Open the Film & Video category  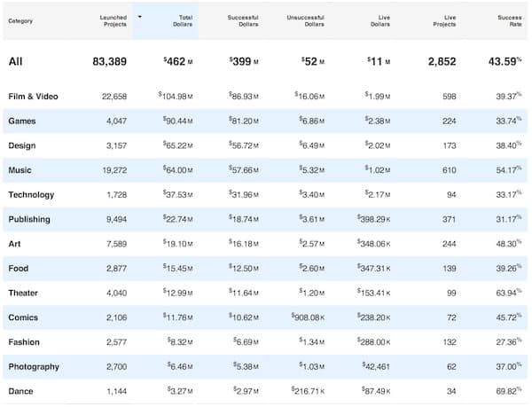[33, 97]
